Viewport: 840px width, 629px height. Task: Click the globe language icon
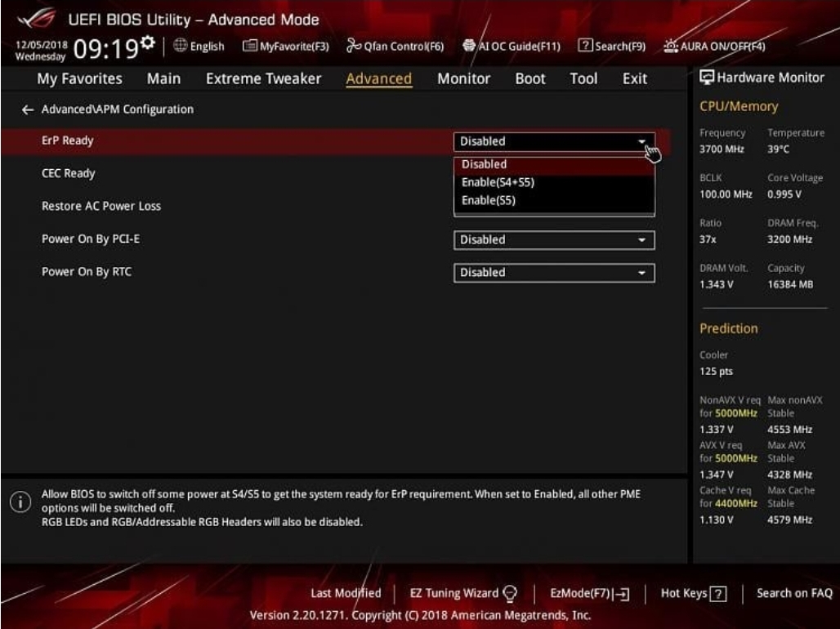coord(180,46)
